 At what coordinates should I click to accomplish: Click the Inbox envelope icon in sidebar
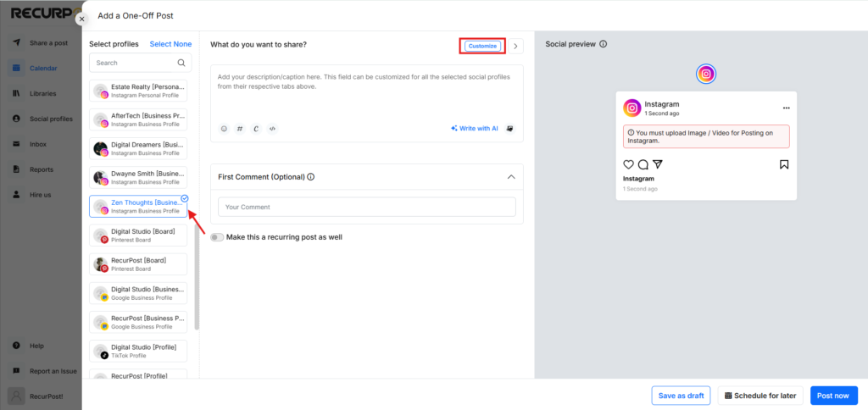17,144
